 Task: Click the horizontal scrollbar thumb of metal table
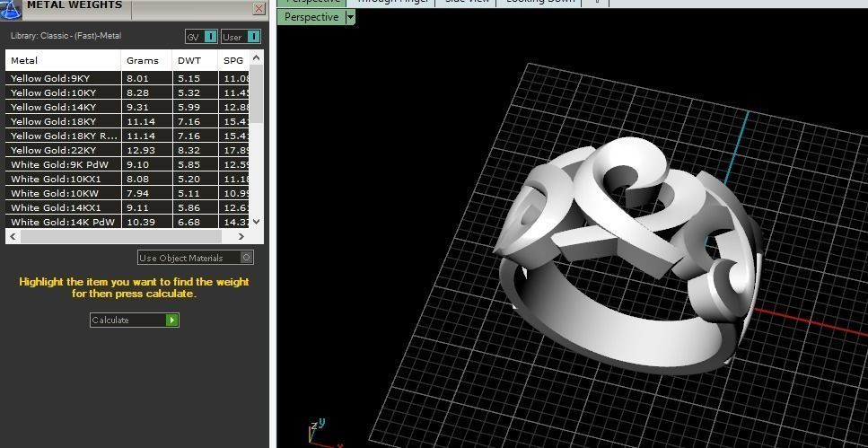pos(120,236)
